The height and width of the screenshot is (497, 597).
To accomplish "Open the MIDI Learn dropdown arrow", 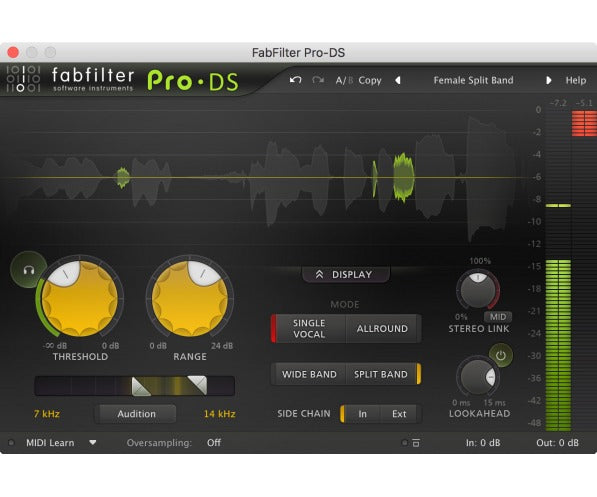I will 93,443.
